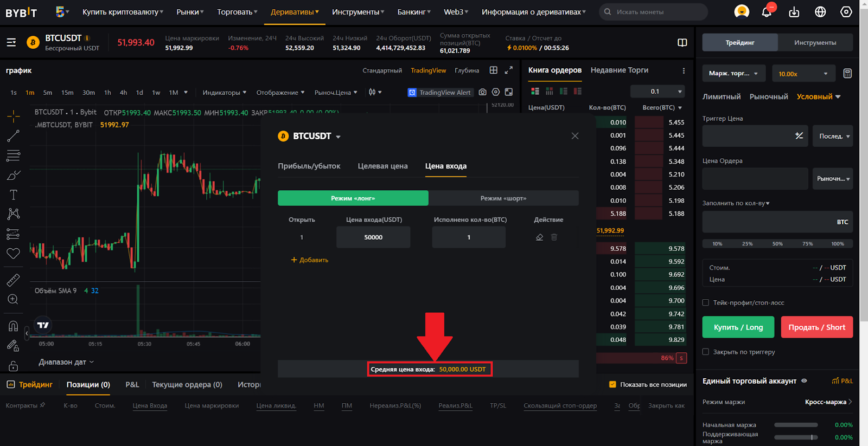Viewport: 868px width, 446px height.
Task: Switch to the Целевая цена tab
Action: point(382,166)
